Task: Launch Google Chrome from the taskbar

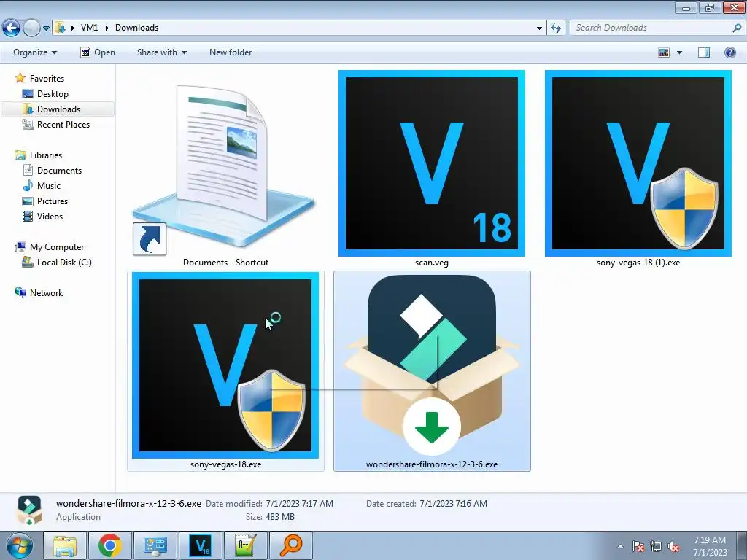Action: [110, 545]
